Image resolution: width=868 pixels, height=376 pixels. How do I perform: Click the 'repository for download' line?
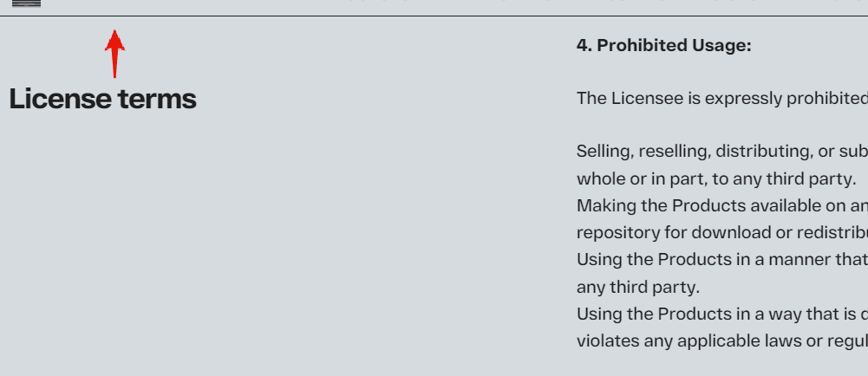pyautogui.click(x=721, y=233)
